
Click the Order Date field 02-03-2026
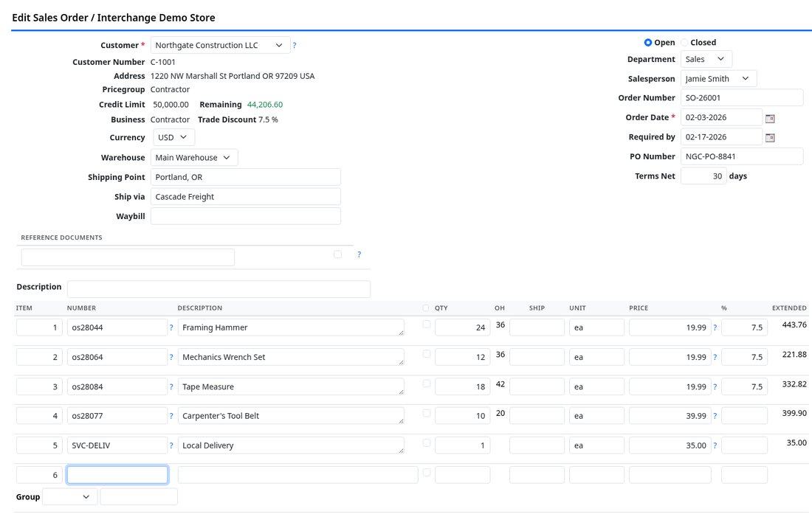[721, 117]
